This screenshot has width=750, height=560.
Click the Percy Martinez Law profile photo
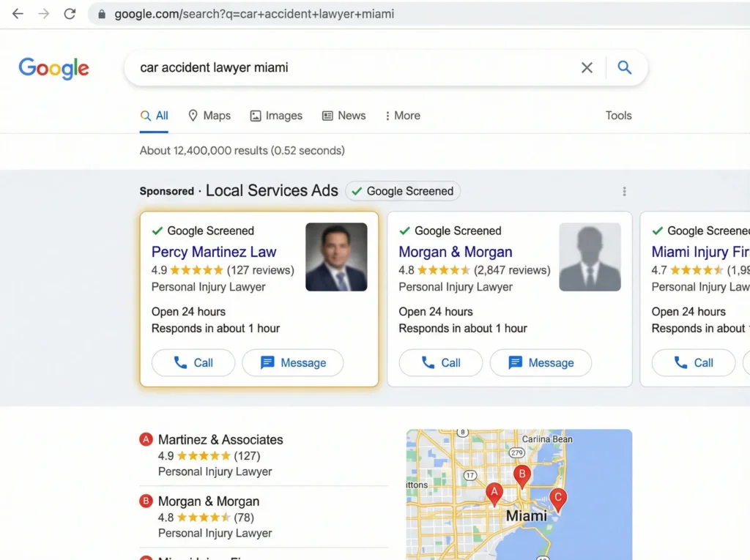click(x=336, y=257)
